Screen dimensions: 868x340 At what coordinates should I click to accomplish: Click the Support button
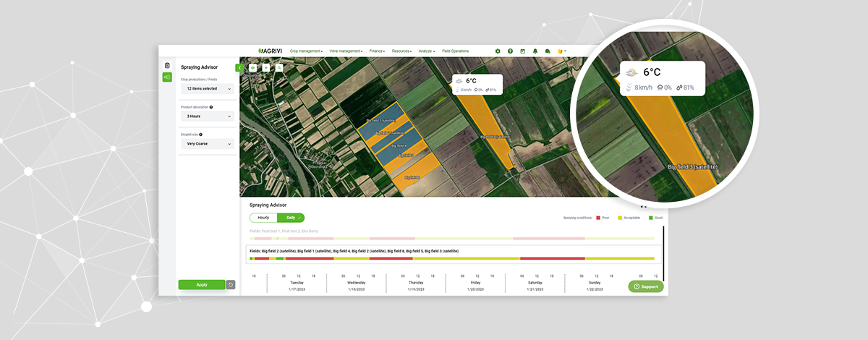(646, 286)
